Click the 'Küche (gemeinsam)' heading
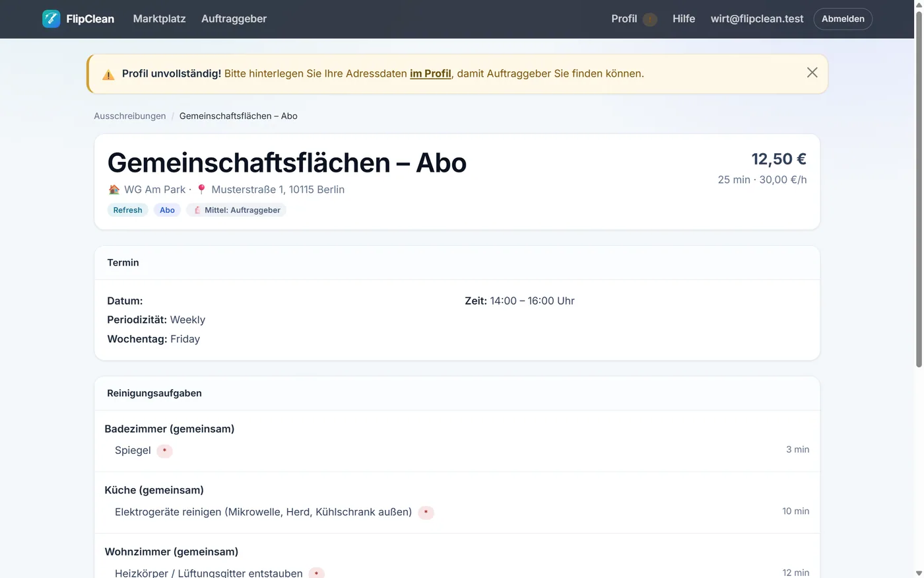Screen dimensions: 924x578 [x=154, y=490]
